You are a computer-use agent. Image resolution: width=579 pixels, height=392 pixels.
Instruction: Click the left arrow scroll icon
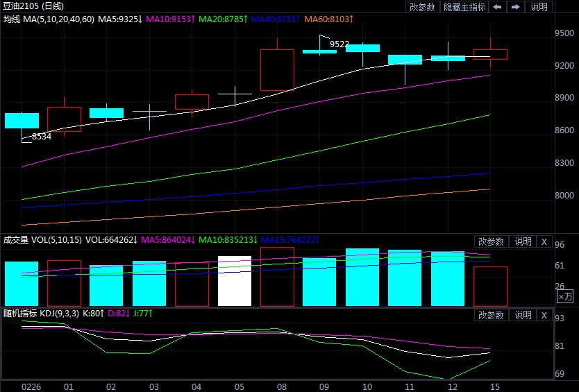pos(498,7)
